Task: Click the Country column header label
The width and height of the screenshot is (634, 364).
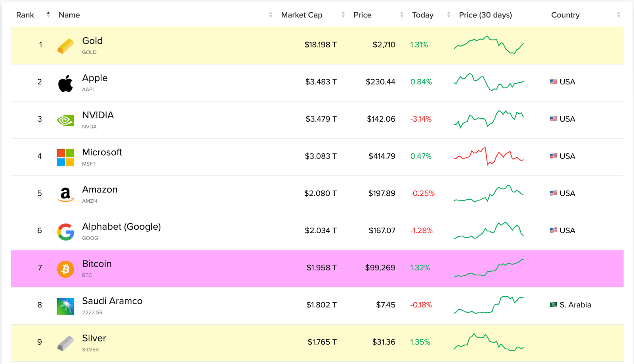Action: pos(565,15)
